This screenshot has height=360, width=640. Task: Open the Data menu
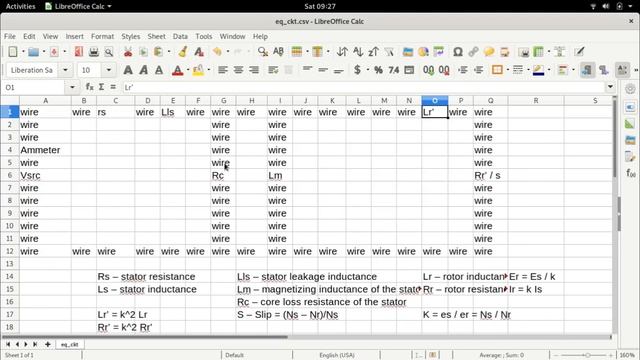pos(180,36)
